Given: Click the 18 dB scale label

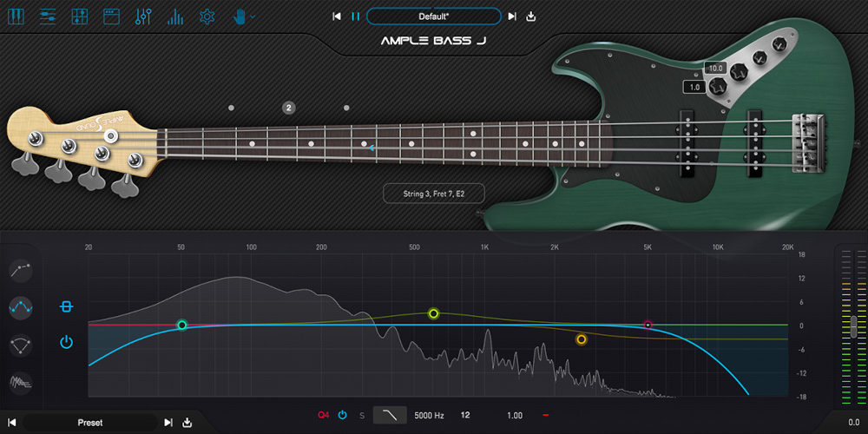Looking at the screenshot, I should [801, 254].
